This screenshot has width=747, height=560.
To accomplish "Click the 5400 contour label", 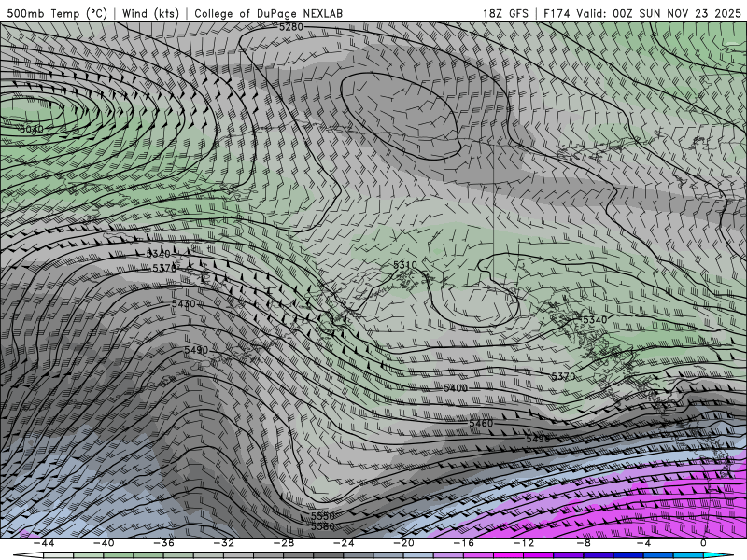I will [456, 388].
